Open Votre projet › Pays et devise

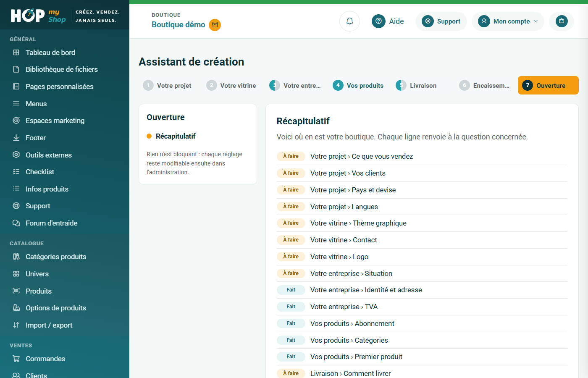coord(422,190)
